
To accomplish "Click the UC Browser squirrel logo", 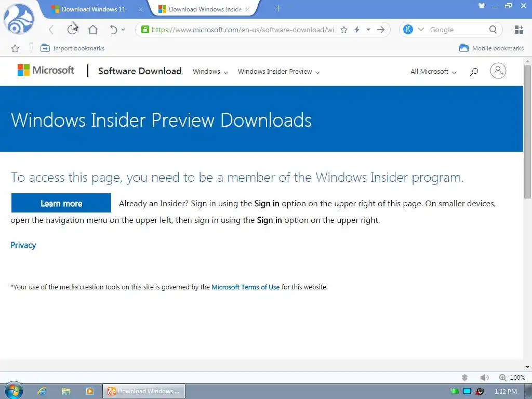I will pos(19,19).
